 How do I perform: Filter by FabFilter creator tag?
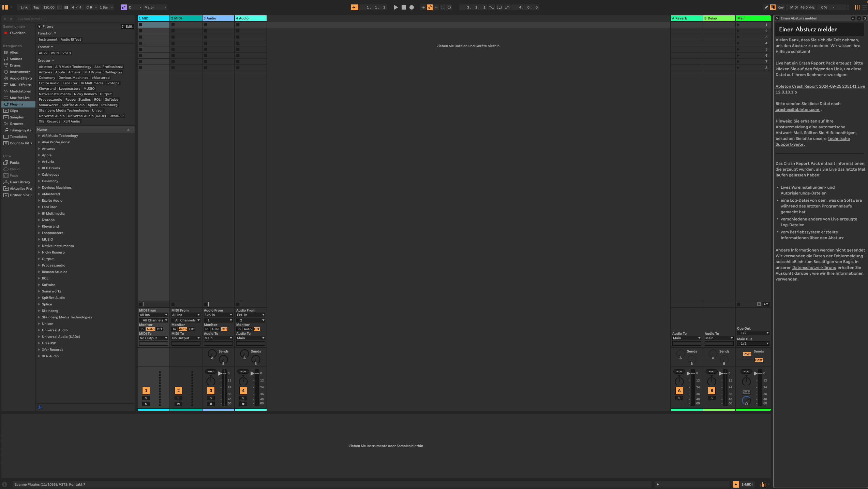pos(70,83)
